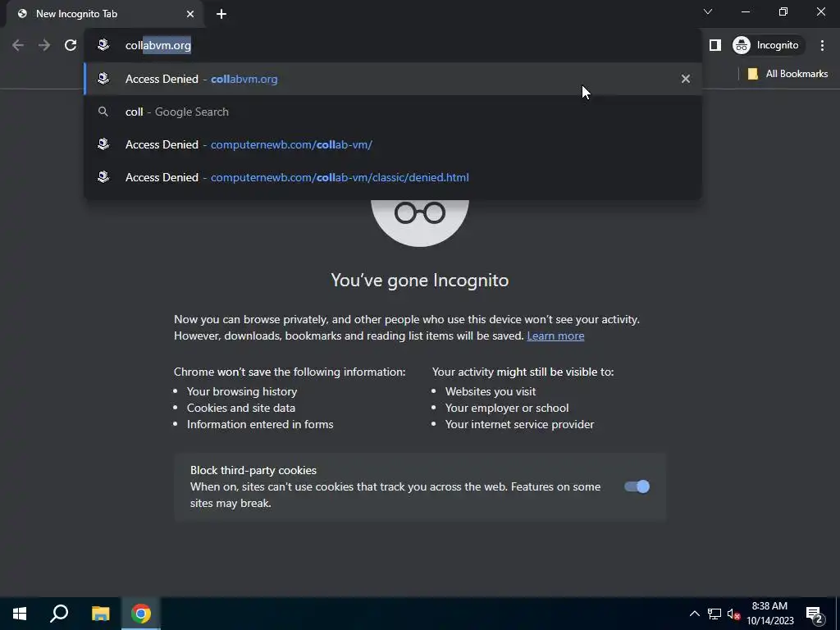Open Chrome's three-dot menu

822,45
